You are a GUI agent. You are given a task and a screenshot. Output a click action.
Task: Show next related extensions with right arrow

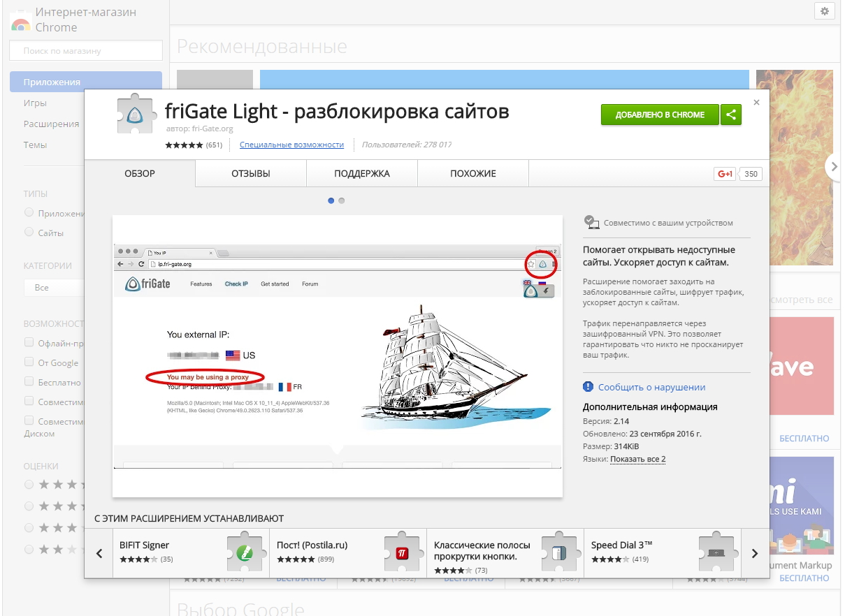[x=755, y=553]
